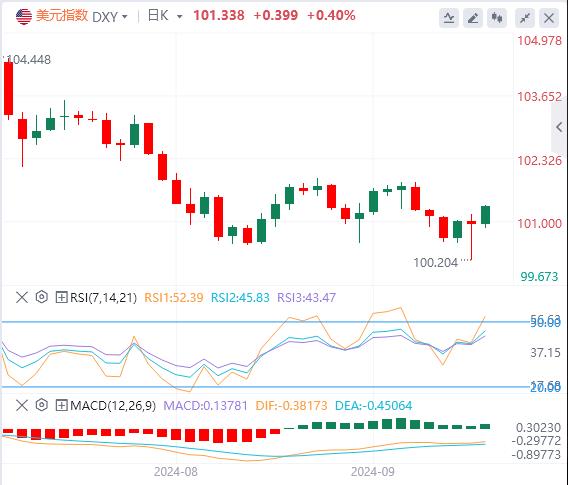The image size is (568, 485).
Task: Expand the side panel left chevron
Action: [x=559, y=127]
